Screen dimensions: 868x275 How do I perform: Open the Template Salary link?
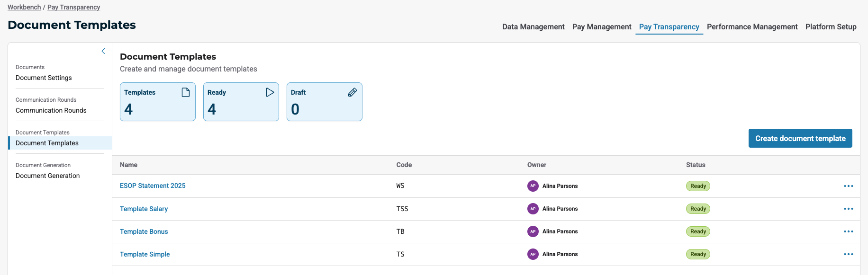(x=144, y=209)
